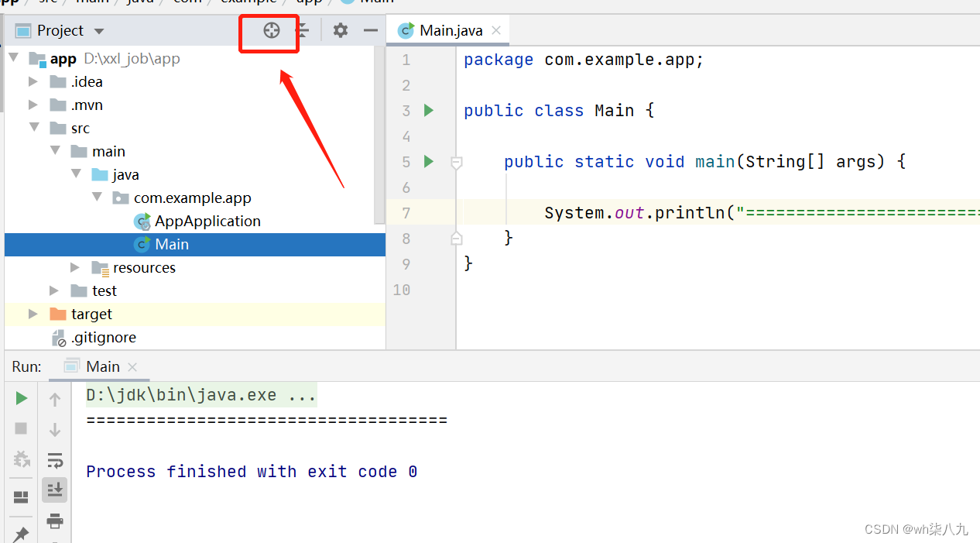
Task: Close the Main.java editor tab
Action: [496, 30]
